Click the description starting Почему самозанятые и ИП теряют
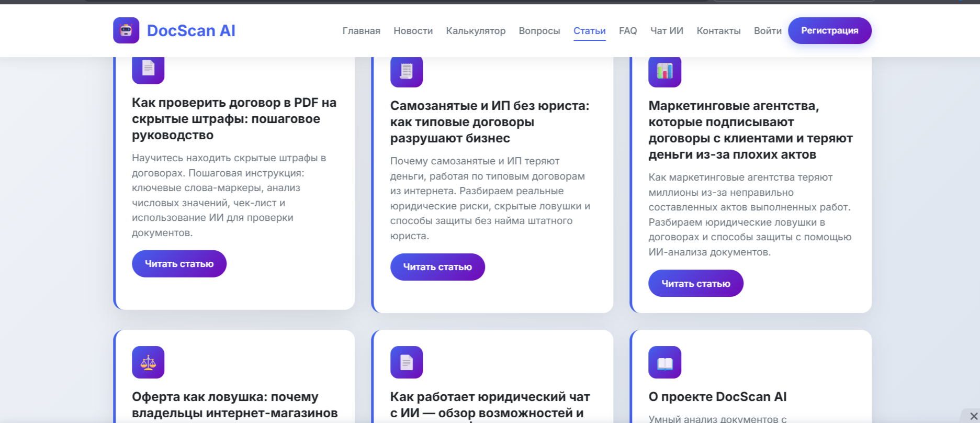The width and height of the screenshot is (980, 423). [490, 198]
